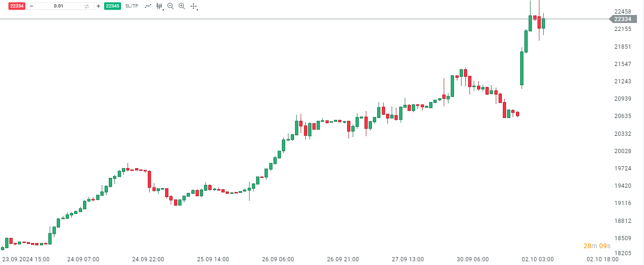
Task: Click the green buy price 22345 button
Action: click(112, 6)
